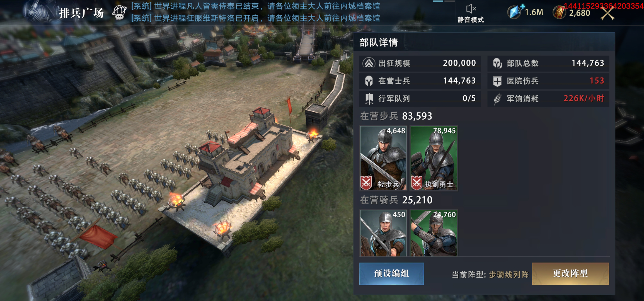
Task: Click the 行军队列 banner icon
Action: pos(369,99)
